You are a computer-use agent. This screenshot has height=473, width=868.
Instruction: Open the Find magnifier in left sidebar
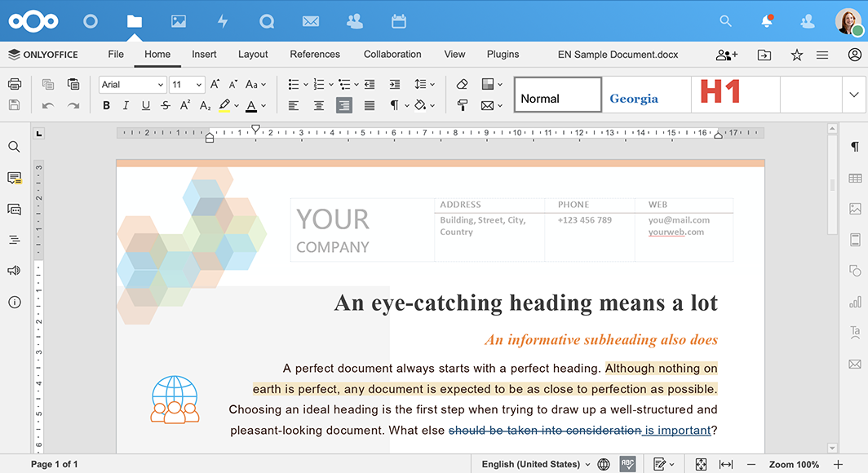14,147
